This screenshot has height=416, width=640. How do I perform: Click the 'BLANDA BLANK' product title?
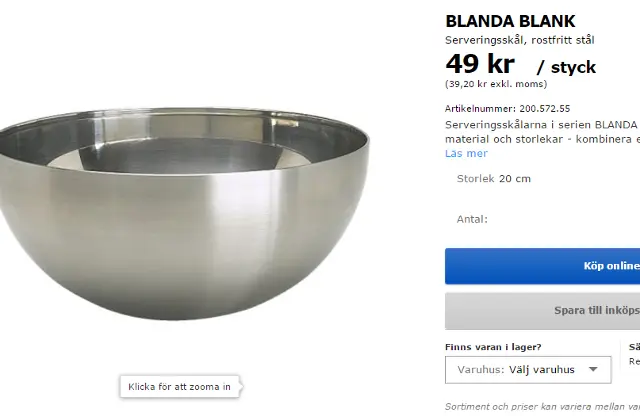pos(510,21)
